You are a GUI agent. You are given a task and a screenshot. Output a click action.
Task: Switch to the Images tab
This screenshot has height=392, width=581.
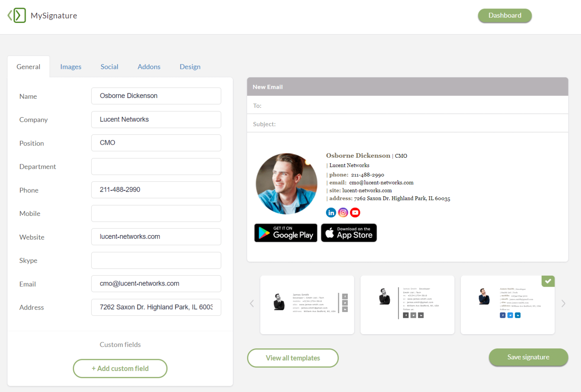[x=71, y=67]
